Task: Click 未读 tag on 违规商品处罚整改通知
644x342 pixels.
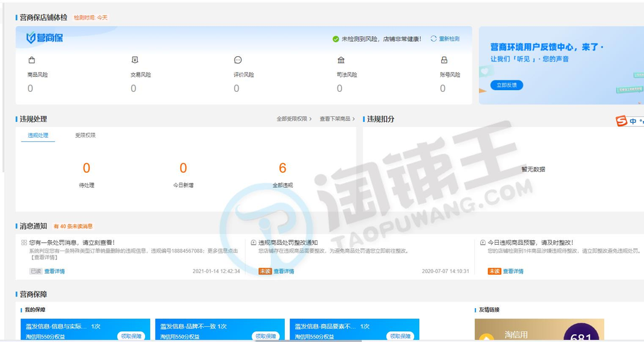Action: coord(265,271)
